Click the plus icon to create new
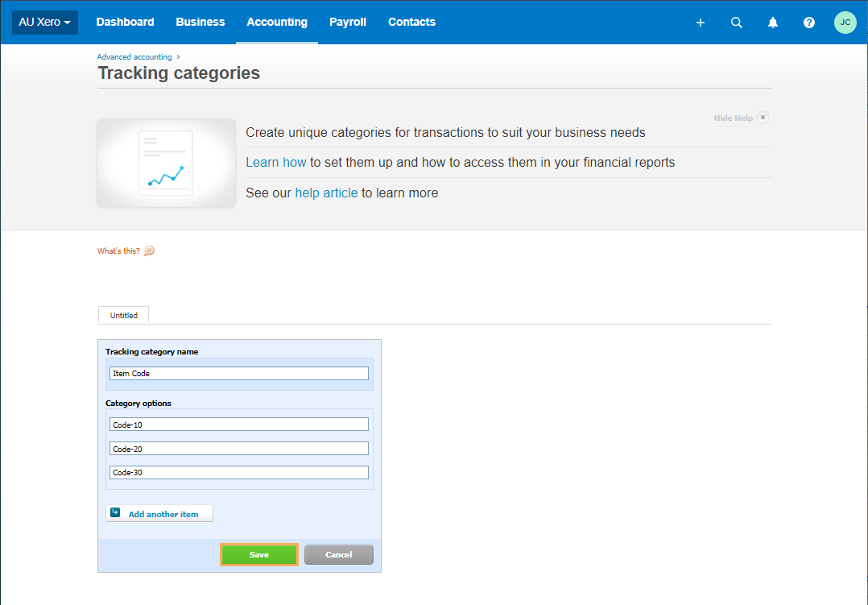 click(x=700, y=23)
